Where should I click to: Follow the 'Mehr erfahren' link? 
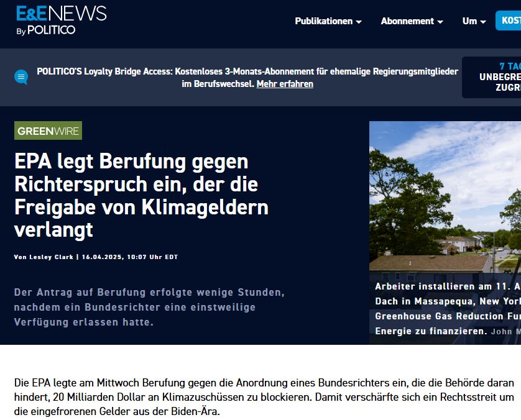[x=285, y=84]
